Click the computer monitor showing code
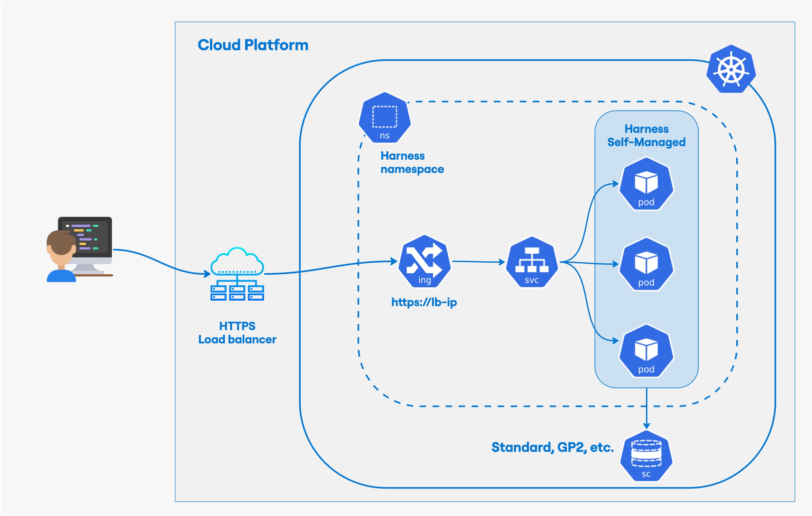This screenshot has width=812, height=516. [91, 236]
